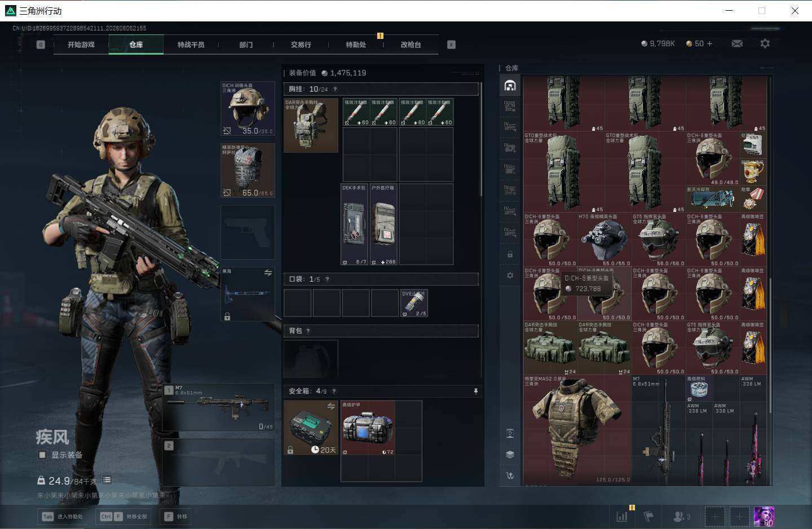The image size is (812, 529).
Task: Select the 特里克MAS2.0 armor vest in warehouse
Action: point(577,429)
